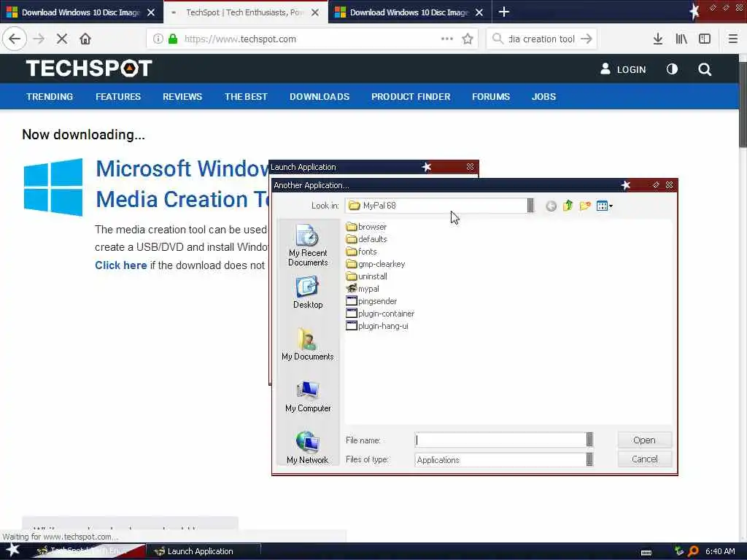
Task: Expand the Files of type Applications dropdown
Action: tap(589, 459)
